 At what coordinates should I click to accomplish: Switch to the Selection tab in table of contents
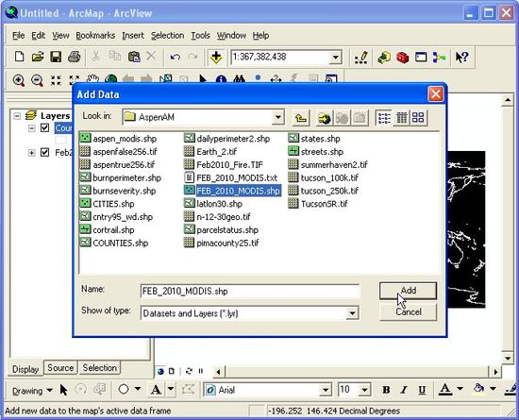pyautogui.click(x=100, y=368)
